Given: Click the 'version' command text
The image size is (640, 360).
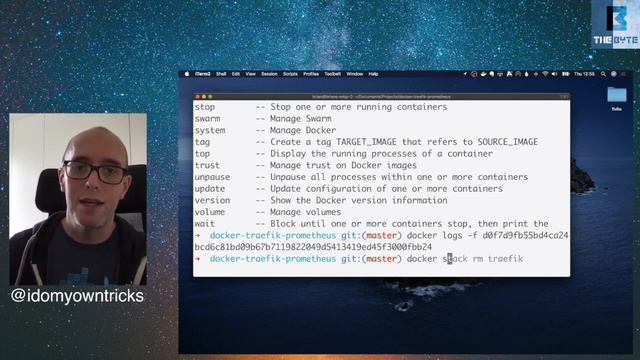Looking at the screenshot, I should pos(212,200).
